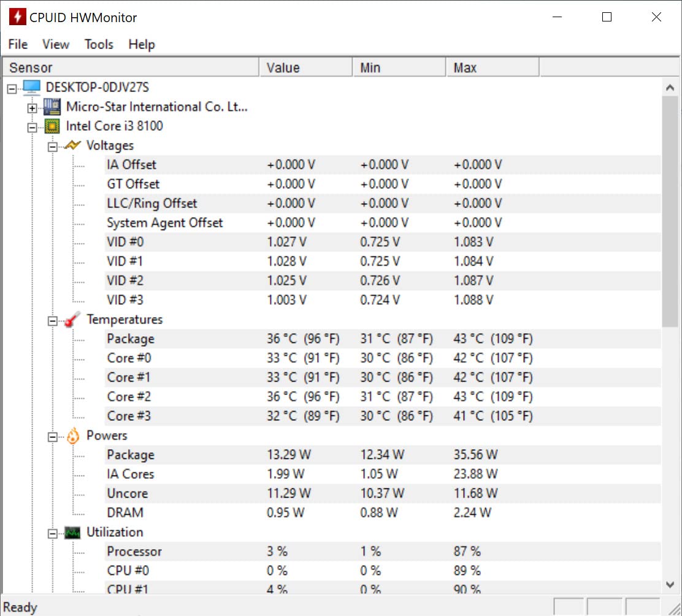Click the Min column header
The image size is (682, 616).
(x=399, y=67)
